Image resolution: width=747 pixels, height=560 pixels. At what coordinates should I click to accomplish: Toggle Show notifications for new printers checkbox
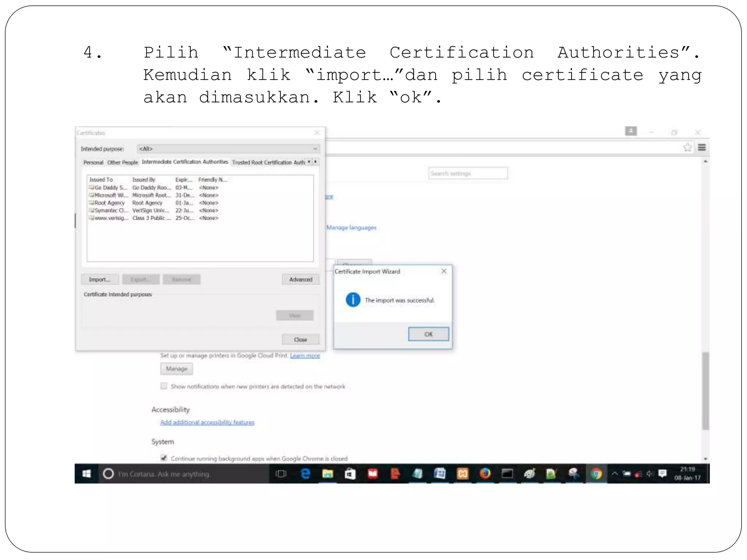(164, 386)
